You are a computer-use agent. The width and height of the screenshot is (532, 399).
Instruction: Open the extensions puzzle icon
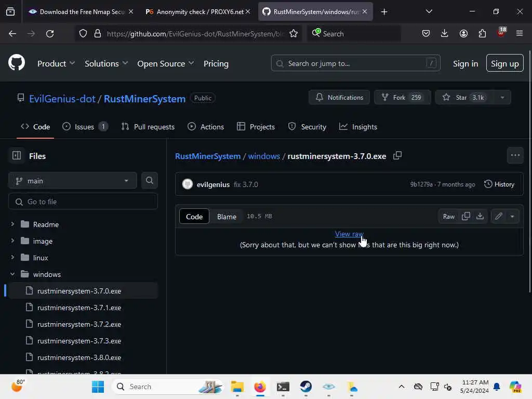point(482,34)
